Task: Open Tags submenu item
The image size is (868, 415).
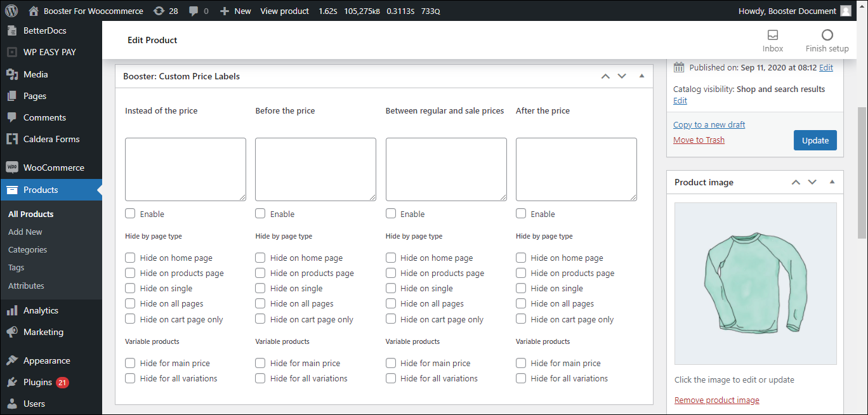Action: tap(16, 268)
